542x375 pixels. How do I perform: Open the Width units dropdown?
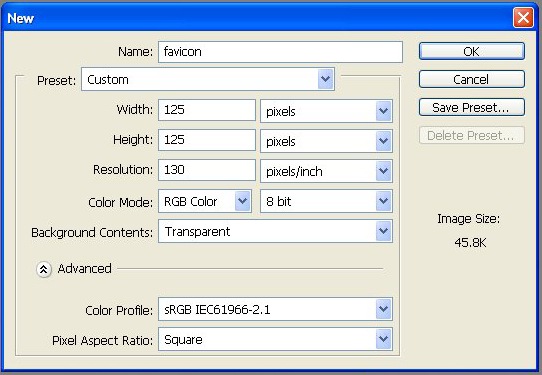pyautogui.click(x=326, y=111)
